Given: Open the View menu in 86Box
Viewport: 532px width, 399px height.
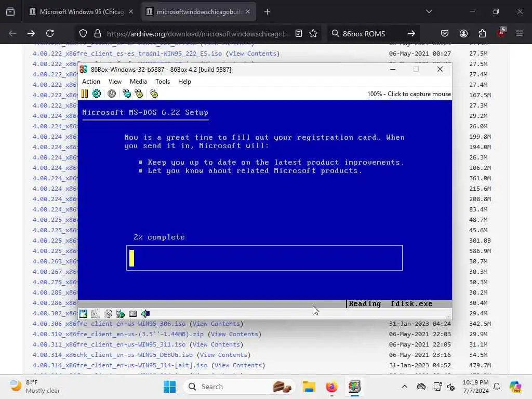Looking at the screenshot, I should click(x=115, y=82).
